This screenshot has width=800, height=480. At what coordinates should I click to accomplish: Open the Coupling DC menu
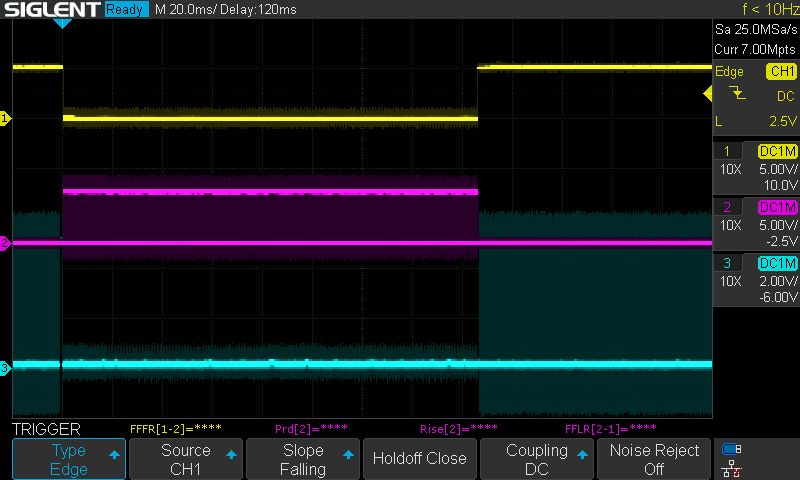pos(537,459)
